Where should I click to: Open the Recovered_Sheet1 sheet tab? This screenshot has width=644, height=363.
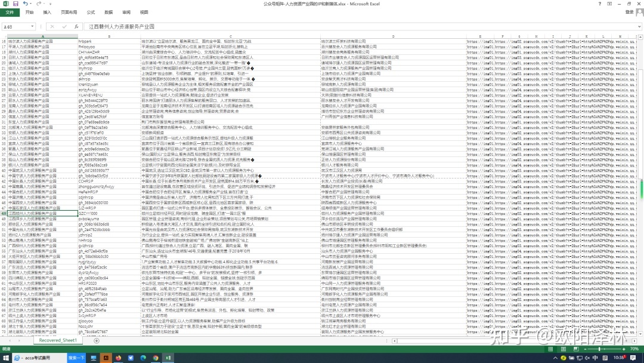58,340
